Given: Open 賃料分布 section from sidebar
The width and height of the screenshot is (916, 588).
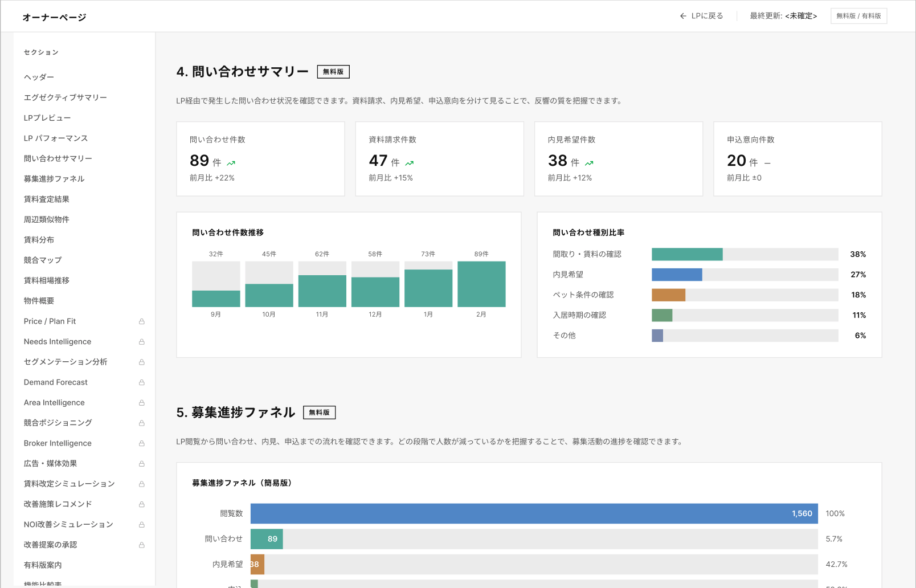Looking at the screenshot, I should [39, 240].
